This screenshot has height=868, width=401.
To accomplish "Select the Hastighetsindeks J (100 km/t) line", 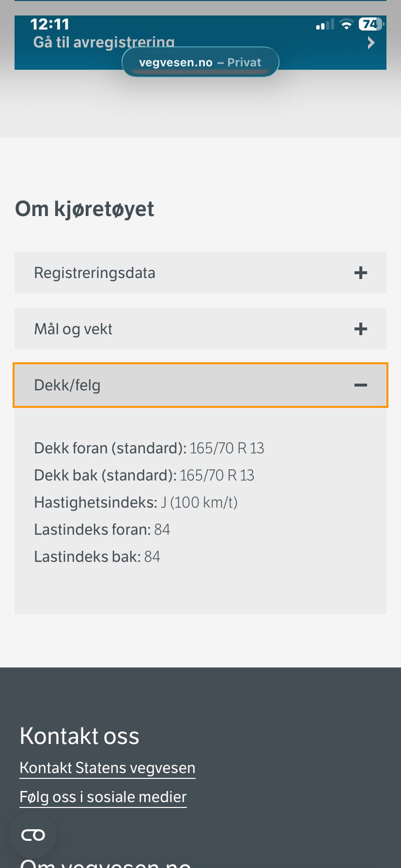I will (136, 502).
